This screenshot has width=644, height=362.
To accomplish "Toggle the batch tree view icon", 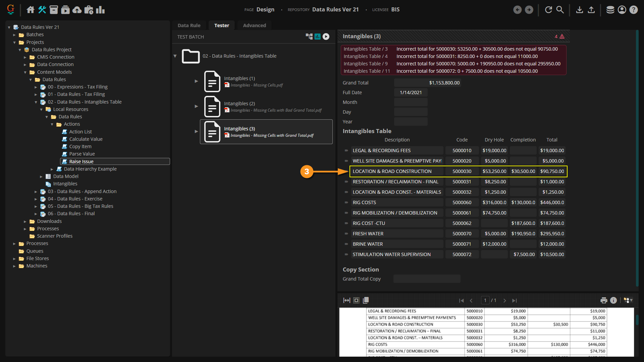I will point(309,37).
